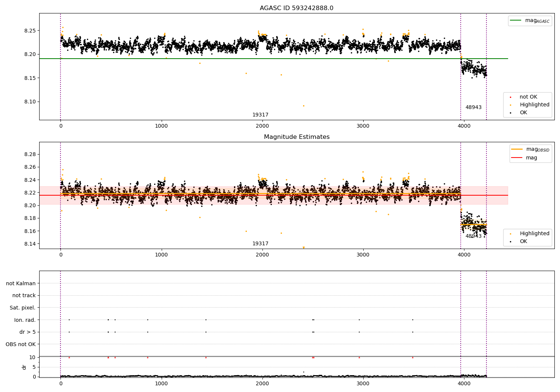Click the 'OBS not OK' axis label
This screenshot has height=392, width=560.
[x=21, y=344]
